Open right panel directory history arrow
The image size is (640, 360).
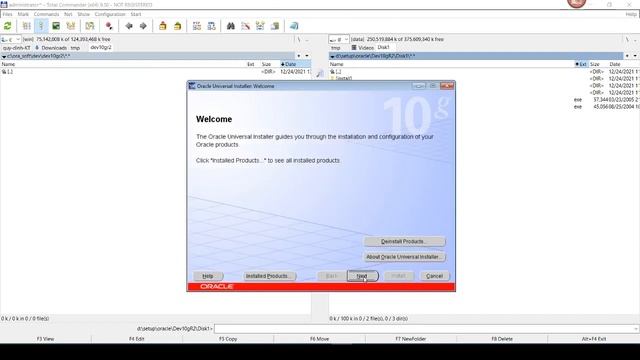[x=635, y=56]
